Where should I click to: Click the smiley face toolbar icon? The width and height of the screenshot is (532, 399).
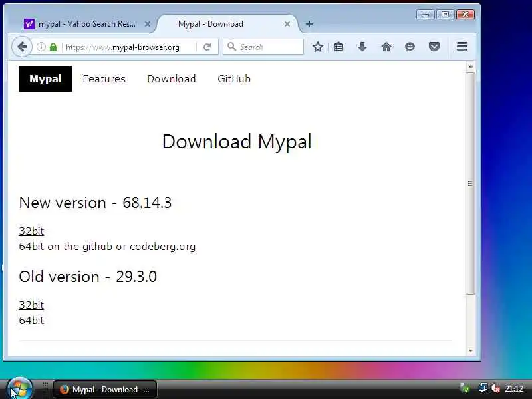[x=410, y=47]
